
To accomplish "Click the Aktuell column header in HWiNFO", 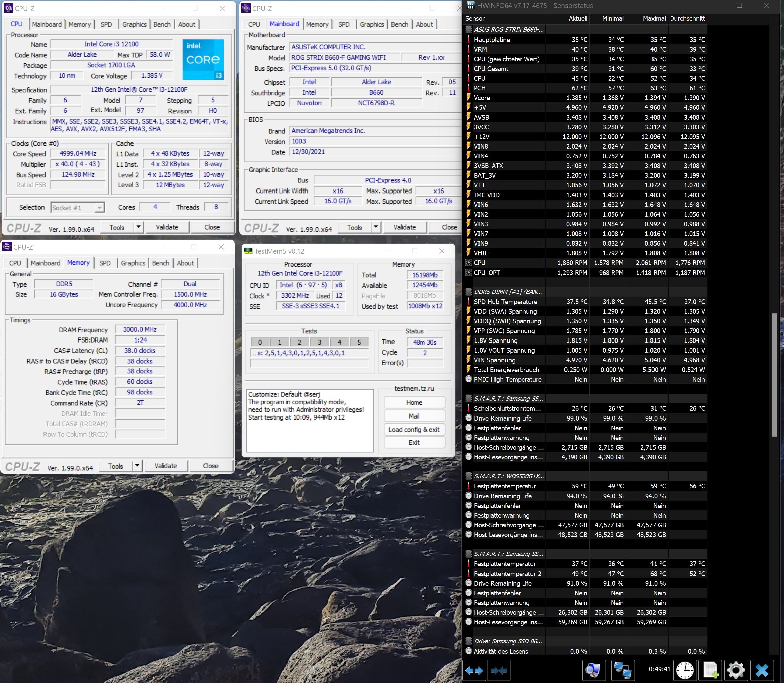I will tap(567, 18).
